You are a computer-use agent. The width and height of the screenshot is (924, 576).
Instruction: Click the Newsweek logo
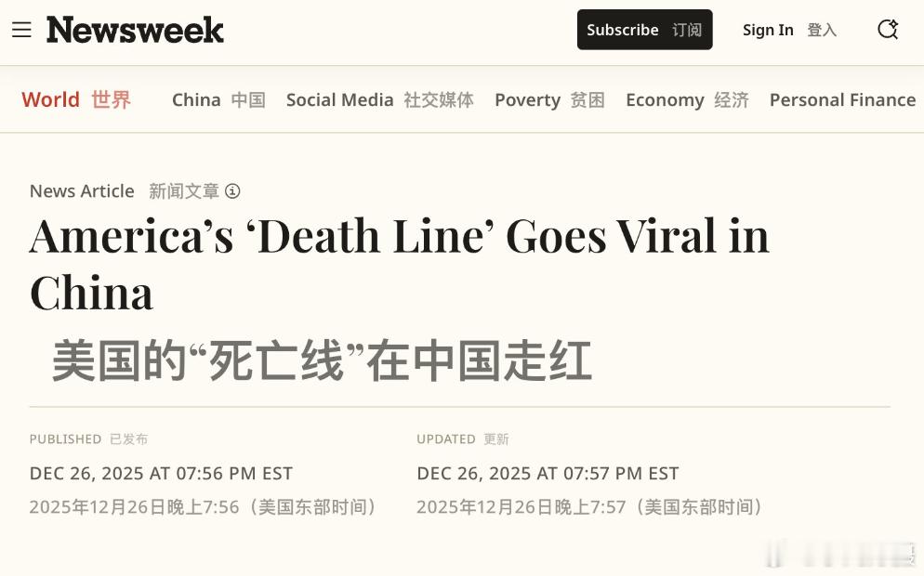tap(135, 30)
